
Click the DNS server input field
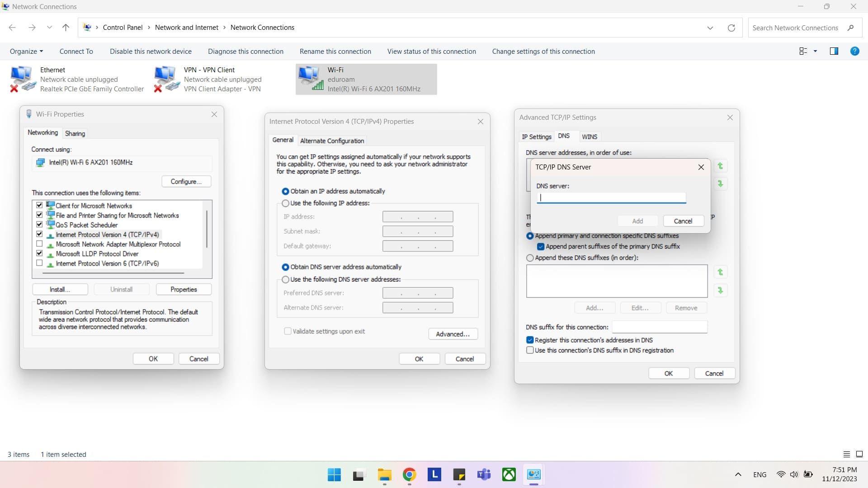(611, 197)
